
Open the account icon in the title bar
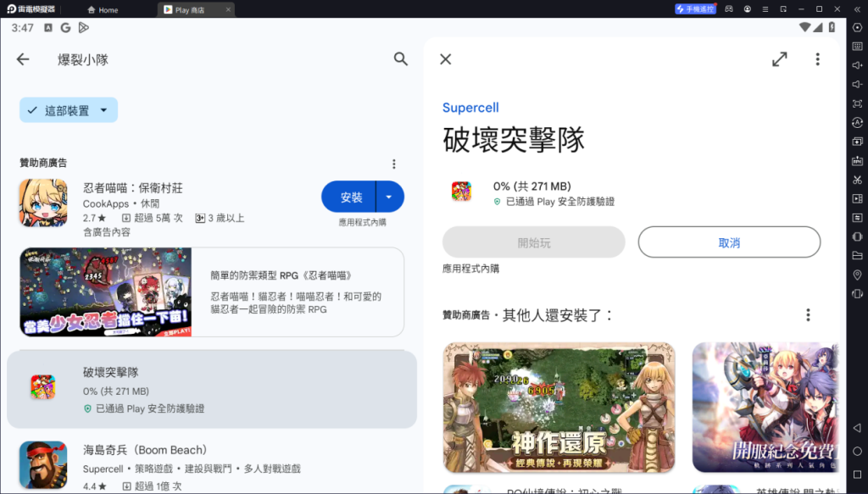(748, 8)
